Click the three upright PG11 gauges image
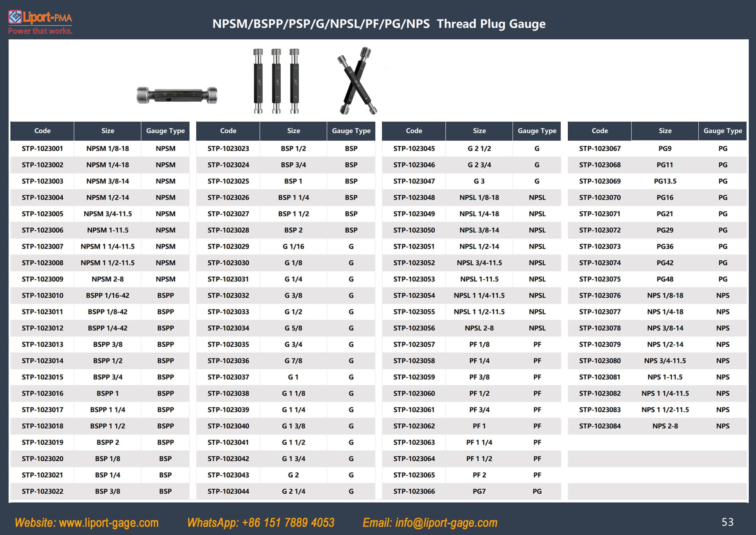Viewport: 756px width, 535px height. 276,81
